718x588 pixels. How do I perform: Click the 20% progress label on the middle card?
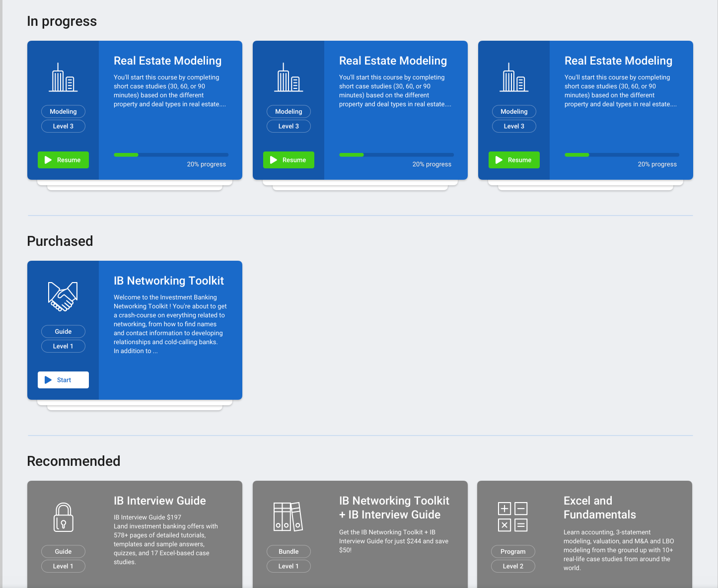[432, 164]
